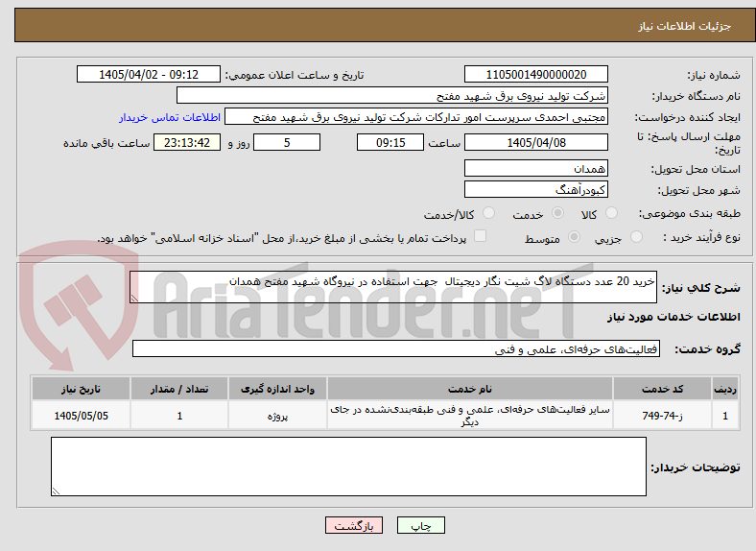Viewport: 756px width, 551px height.
Task: Click the general need description text area
Action: (x=393, y=287)
